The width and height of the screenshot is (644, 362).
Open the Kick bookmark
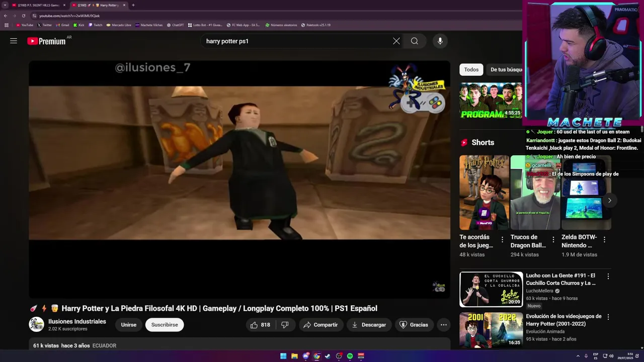point(79,25)
